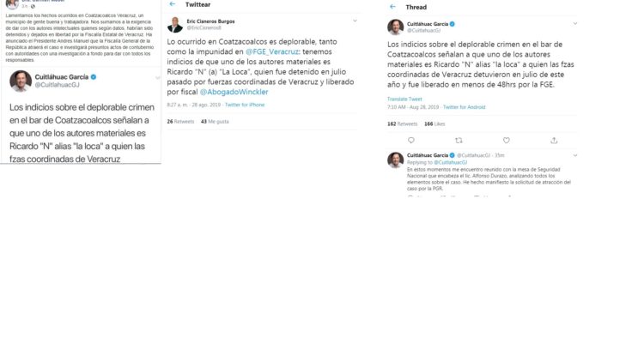Screen dimensions: 644x343
Task: Open options chevron on Eric Cisneros tweet
Action: 355,21
